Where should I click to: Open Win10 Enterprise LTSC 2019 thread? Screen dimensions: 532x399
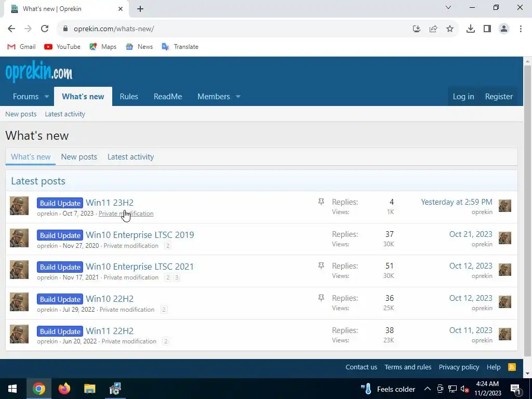(x=140, y=235)
